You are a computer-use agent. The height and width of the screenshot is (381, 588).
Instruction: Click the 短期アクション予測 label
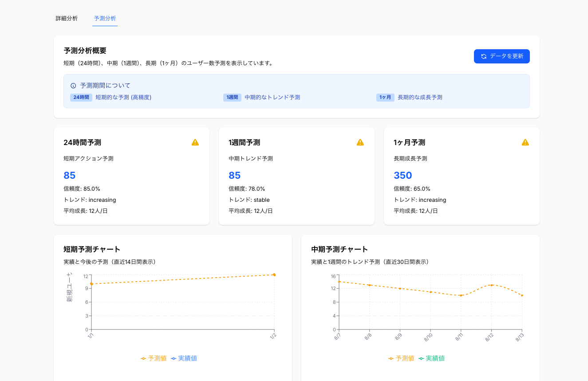point(88,158)
